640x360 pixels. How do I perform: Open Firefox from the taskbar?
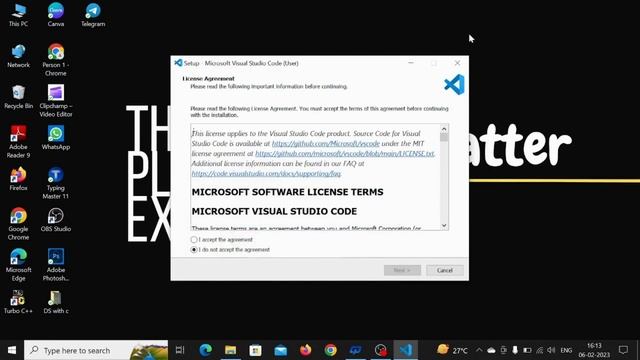coord(305,350)
